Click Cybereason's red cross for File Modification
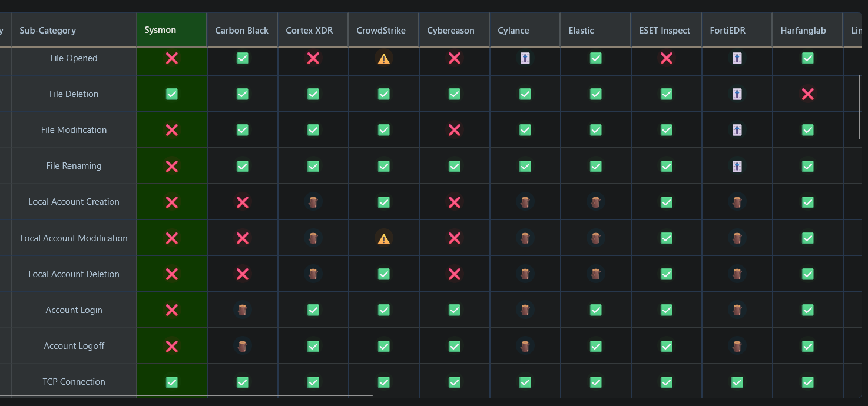The image size is (868, 406). tap(455, 130)
